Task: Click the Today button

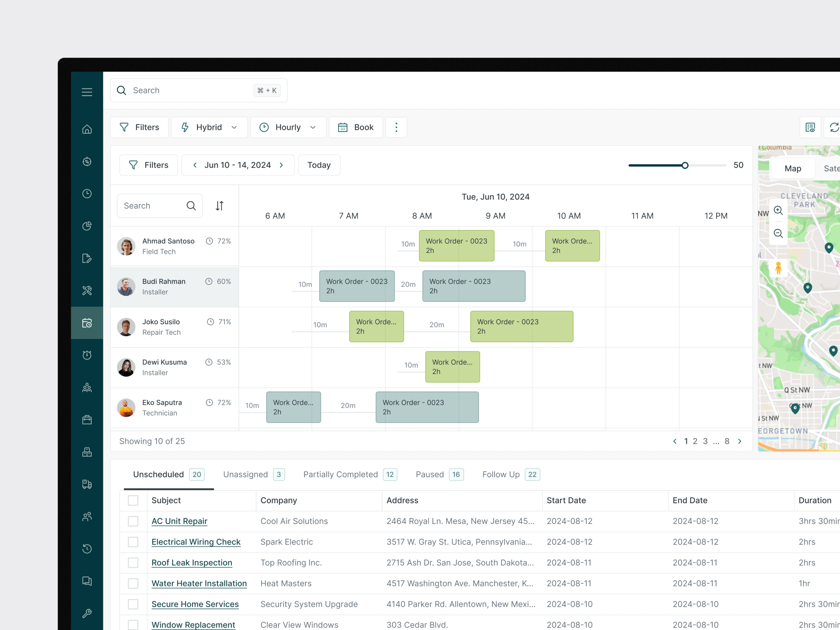Action: [x=319, y=165]
